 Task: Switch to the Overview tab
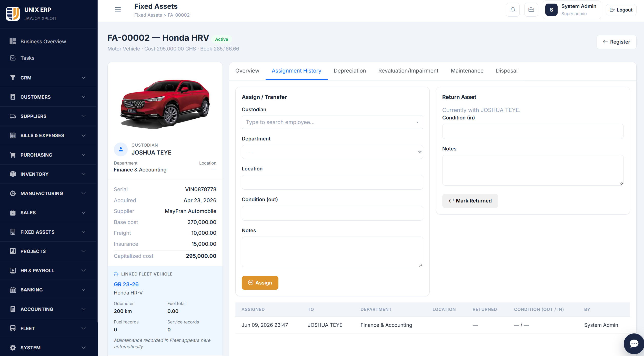(x=247, y=71)
